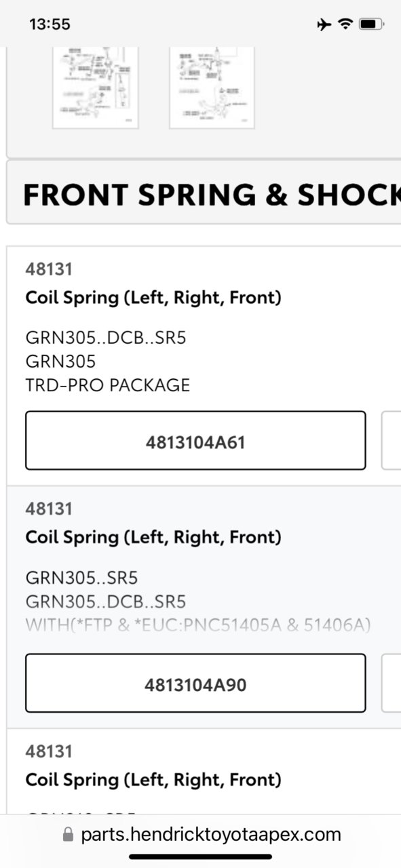The height and width of the screenshot is (868, 401).
Task: Tap the lock icon in address bar
Action: click(x=68, y=835)
